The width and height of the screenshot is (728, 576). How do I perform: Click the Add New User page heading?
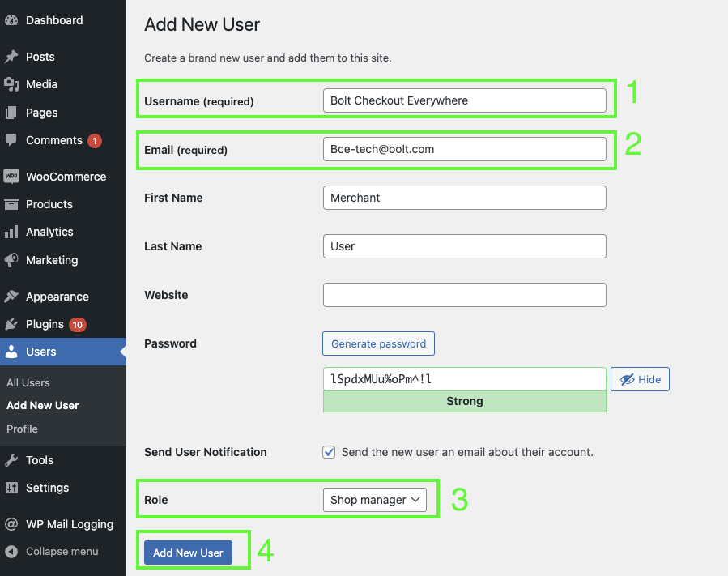click(x=202, y=24)
